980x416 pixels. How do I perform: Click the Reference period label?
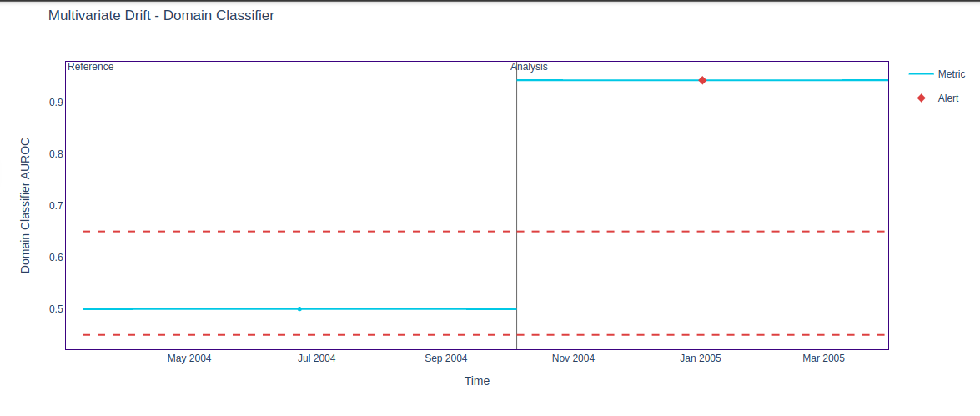coord(90,67)
